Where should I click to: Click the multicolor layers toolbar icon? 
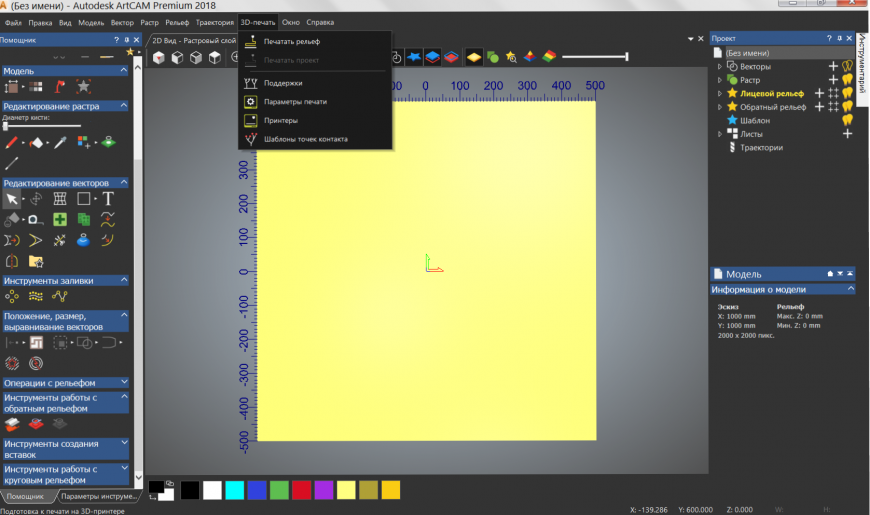point(549,57)
